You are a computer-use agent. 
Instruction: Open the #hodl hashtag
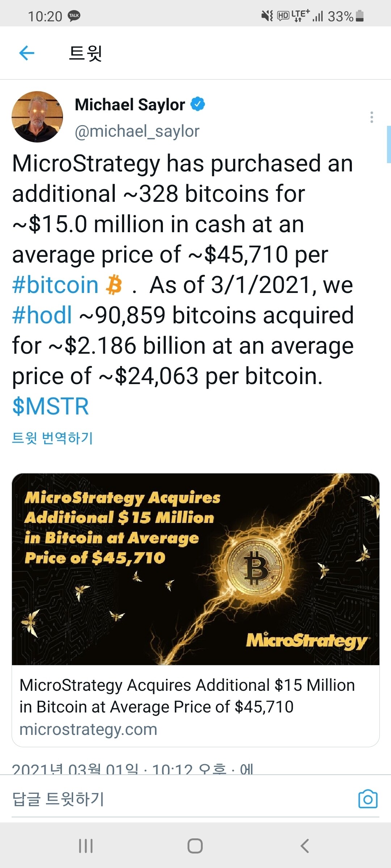pos(42,315)
